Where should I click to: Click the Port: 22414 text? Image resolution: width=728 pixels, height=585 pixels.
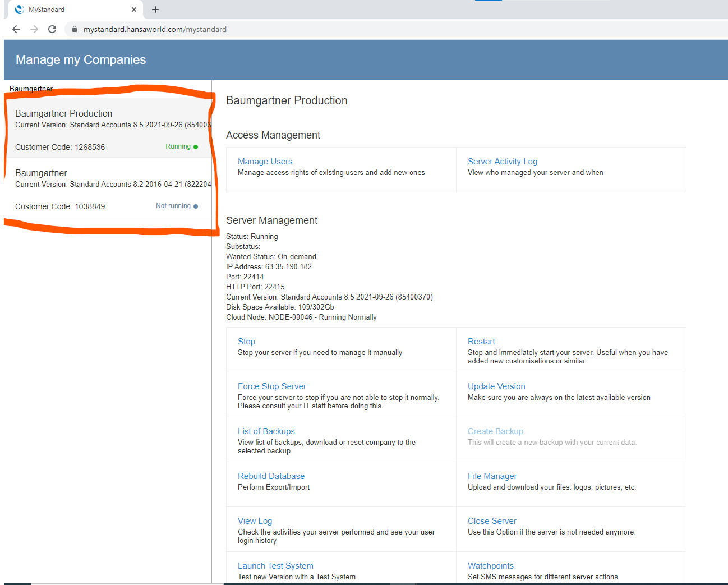point(245,277)
